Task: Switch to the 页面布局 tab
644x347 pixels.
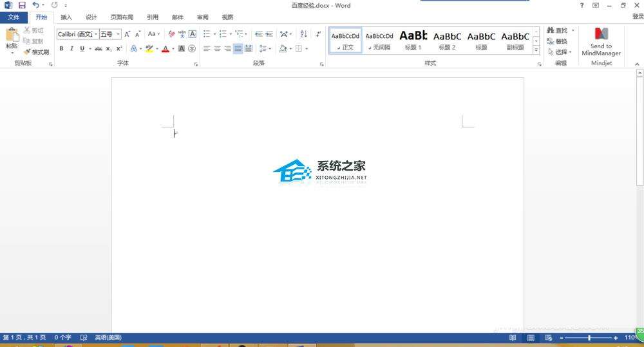Action: click(122, 17)
